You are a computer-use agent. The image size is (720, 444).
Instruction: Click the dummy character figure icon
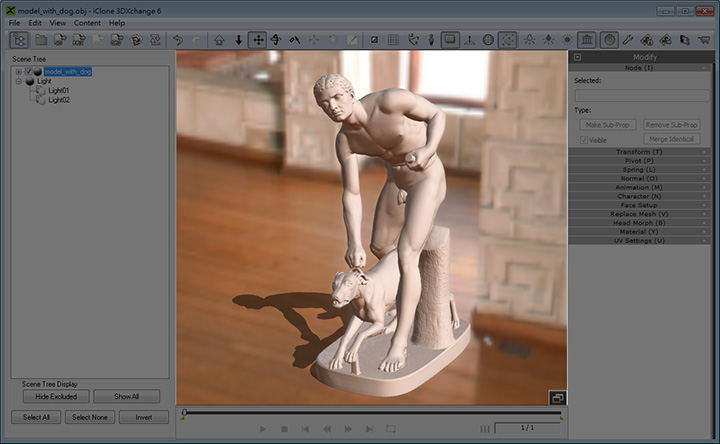coord(431,40)
